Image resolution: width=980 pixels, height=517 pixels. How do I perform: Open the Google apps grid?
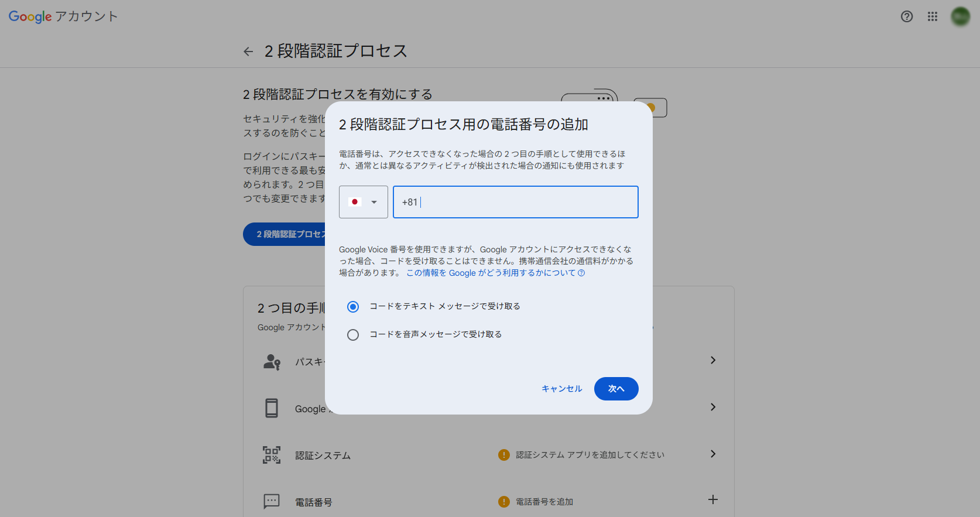[933, 16]
